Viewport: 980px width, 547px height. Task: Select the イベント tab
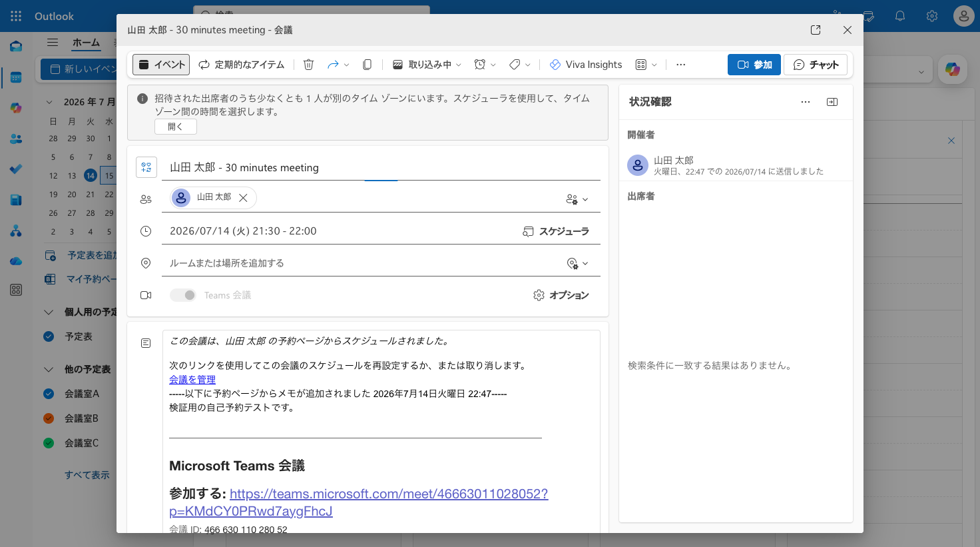(161, 65)
